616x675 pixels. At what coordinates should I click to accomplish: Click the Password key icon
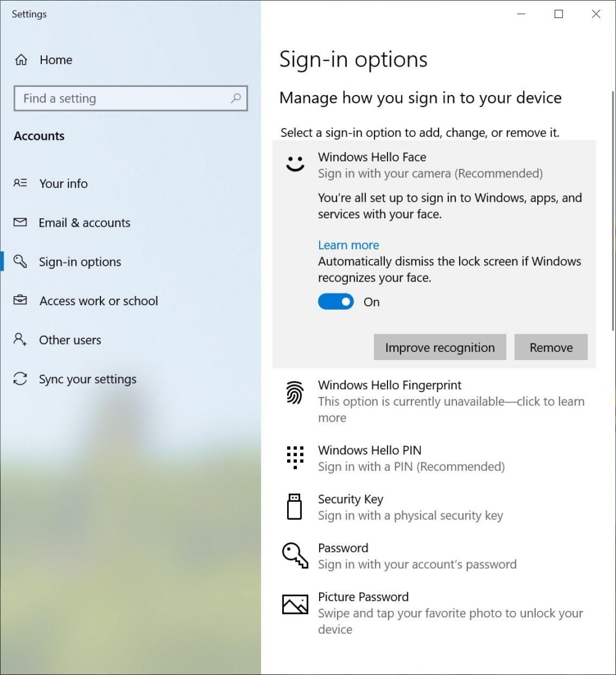click(x=295, y=555)
